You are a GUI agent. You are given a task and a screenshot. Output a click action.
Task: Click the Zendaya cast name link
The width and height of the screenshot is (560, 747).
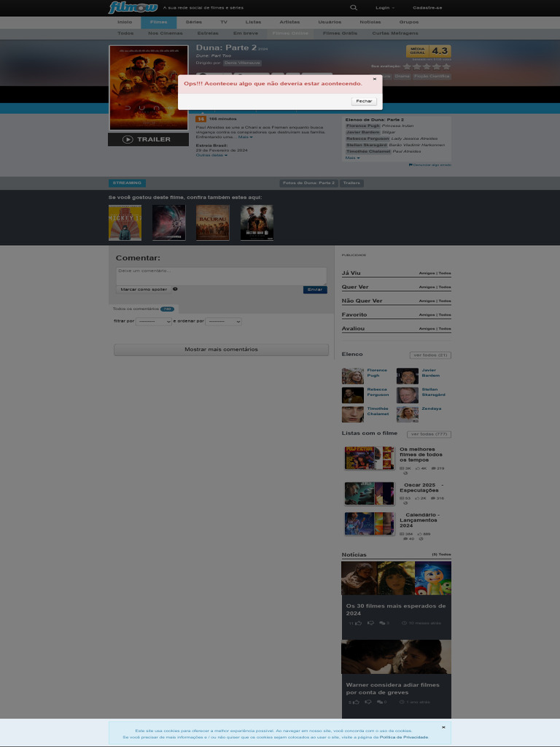click(432, 409)
